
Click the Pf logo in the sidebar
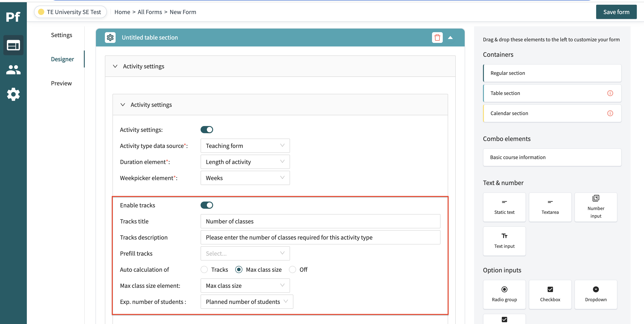click(x=13, y=17)
